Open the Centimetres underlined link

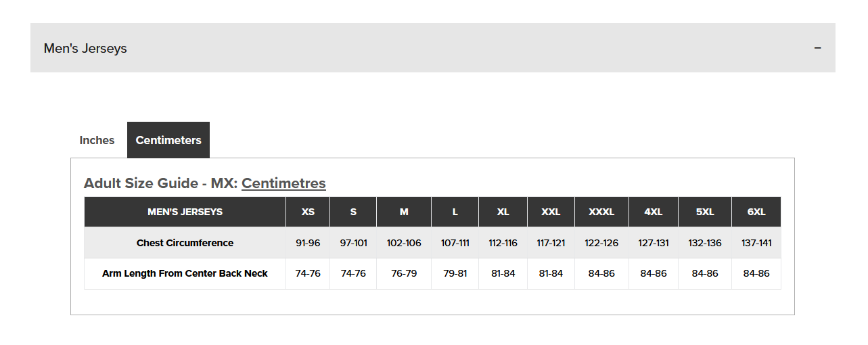click(x=283, y=183)
